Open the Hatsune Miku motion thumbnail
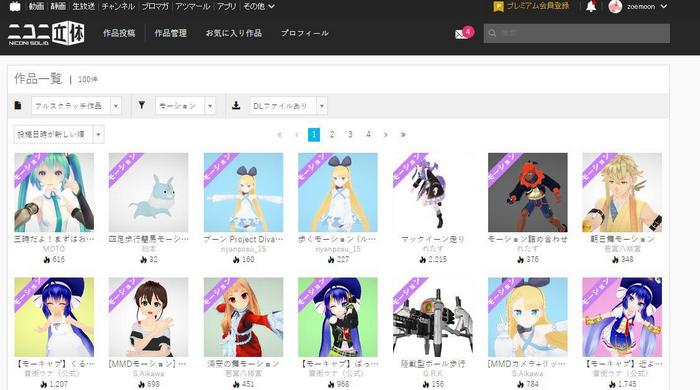This screenshot has width=700, height=390. pyautogui.click(x=54, y=192)
